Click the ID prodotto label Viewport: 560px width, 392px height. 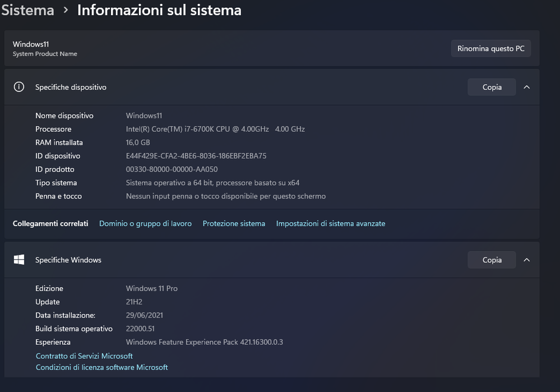54,169
